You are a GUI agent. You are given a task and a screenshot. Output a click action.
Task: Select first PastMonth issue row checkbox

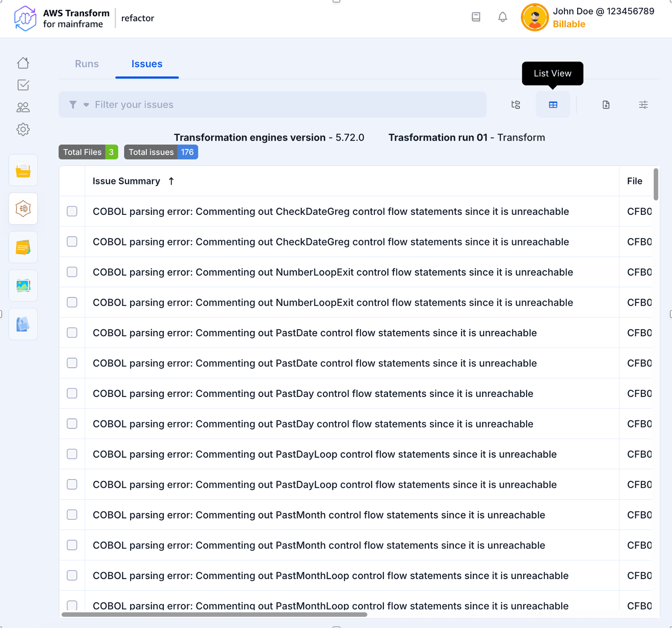click(72, 515)
